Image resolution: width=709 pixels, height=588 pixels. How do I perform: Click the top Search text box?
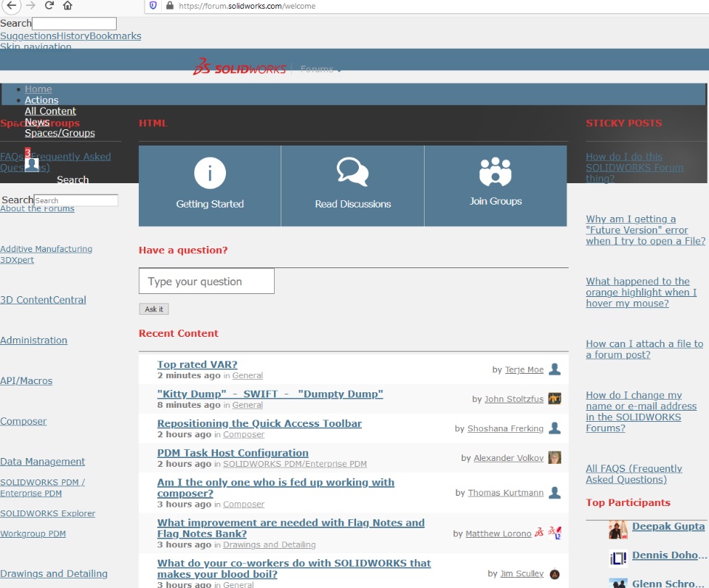(x=74, y=24)
